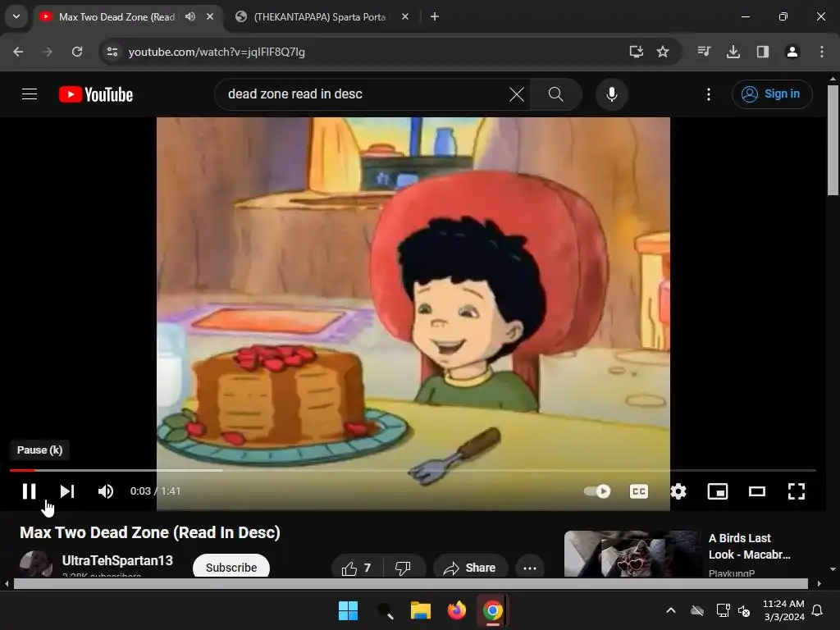Share the video
Image resolution: width=840 pixels, height=630 pixels.
(470, 568)
